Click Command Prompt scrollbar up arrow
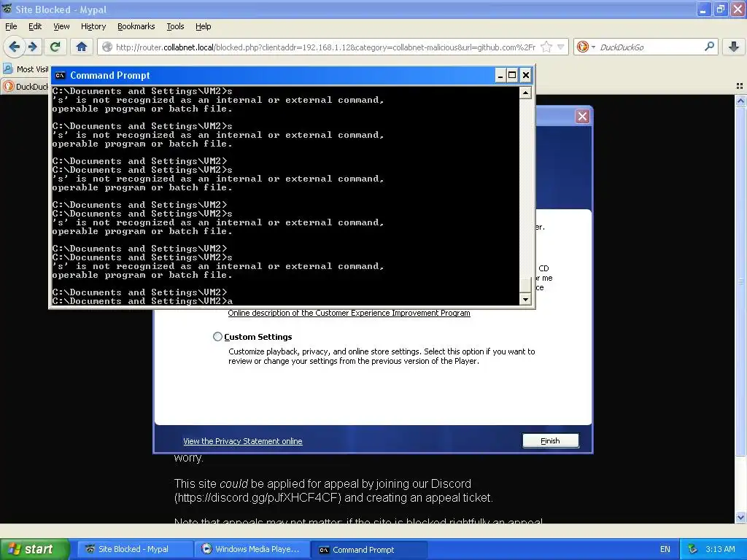 525,93
